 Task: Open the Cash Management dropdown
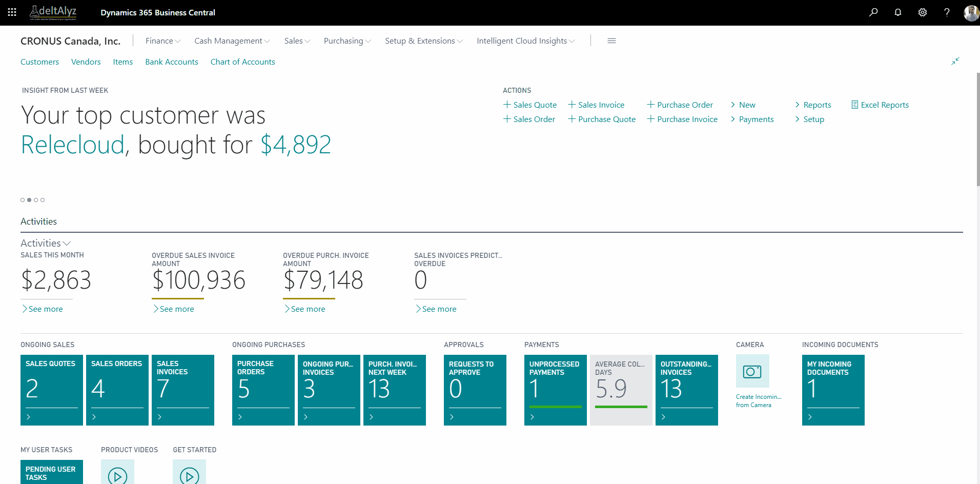click(x=232, y=41)
